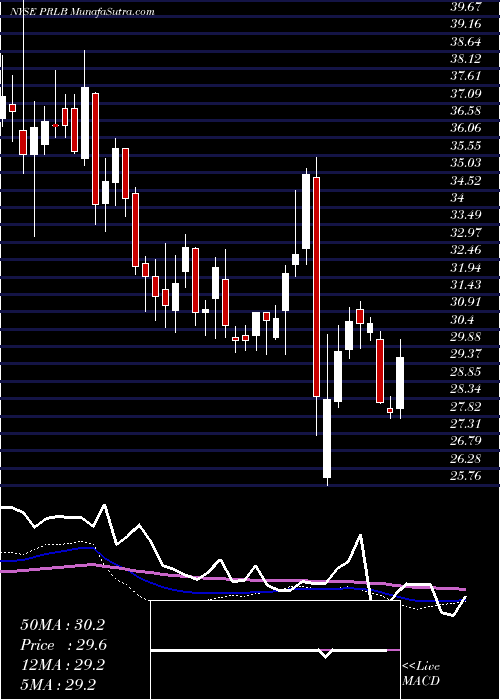Select the 30.91 price axis label
The image size is (500, 700).
tap(466, 302)
